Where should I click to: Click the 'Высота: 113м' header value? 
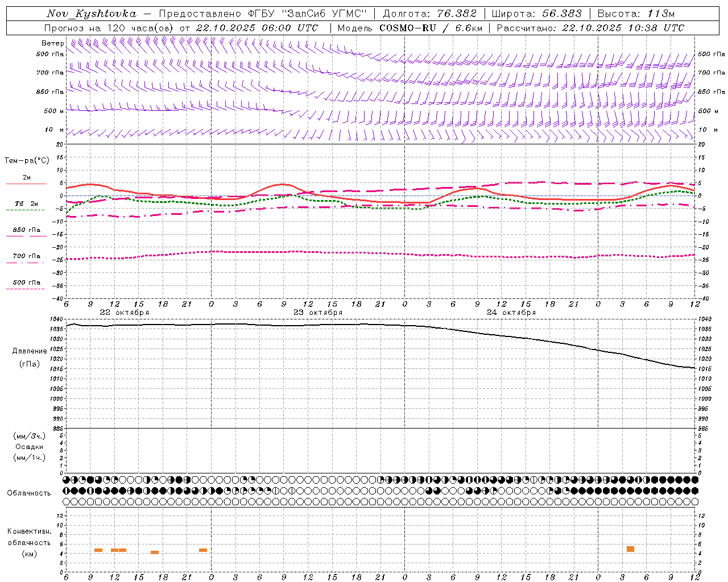coord(636,14)
